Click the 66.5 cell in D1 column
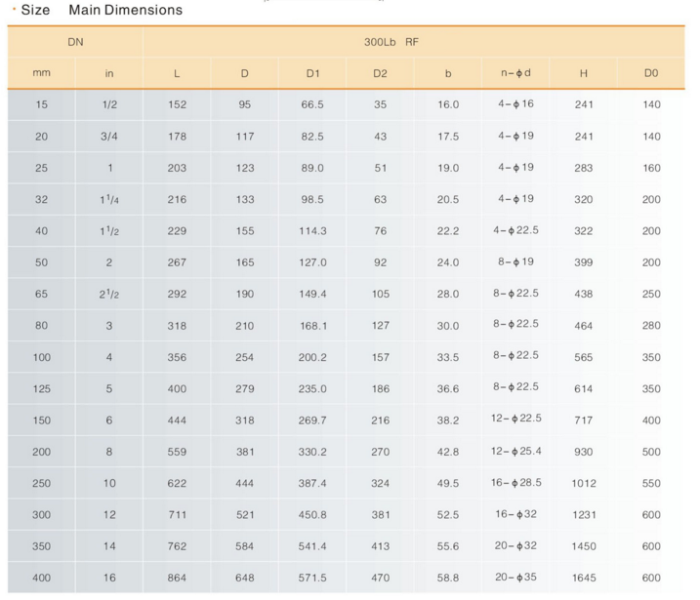The height and width of the screenshot is (600, 700). pos(312,105)
